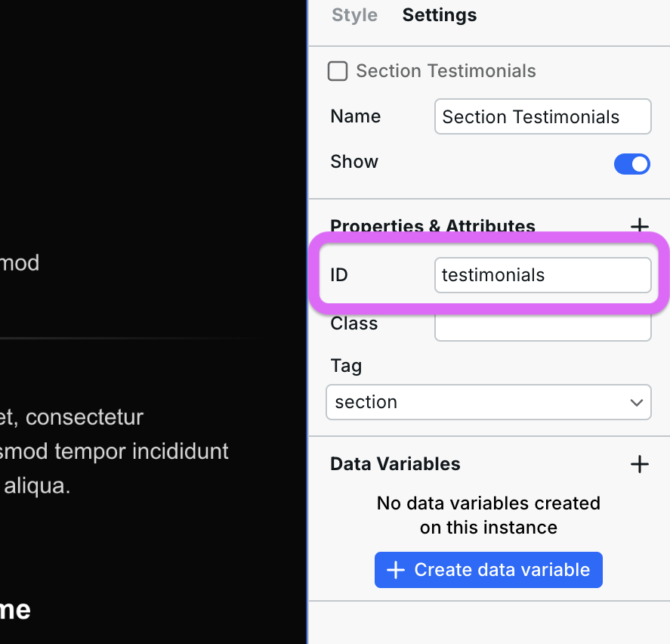Click the Section Testimonials square icon
The height and width of the screenshot is (644, 670).
[337, 71]
